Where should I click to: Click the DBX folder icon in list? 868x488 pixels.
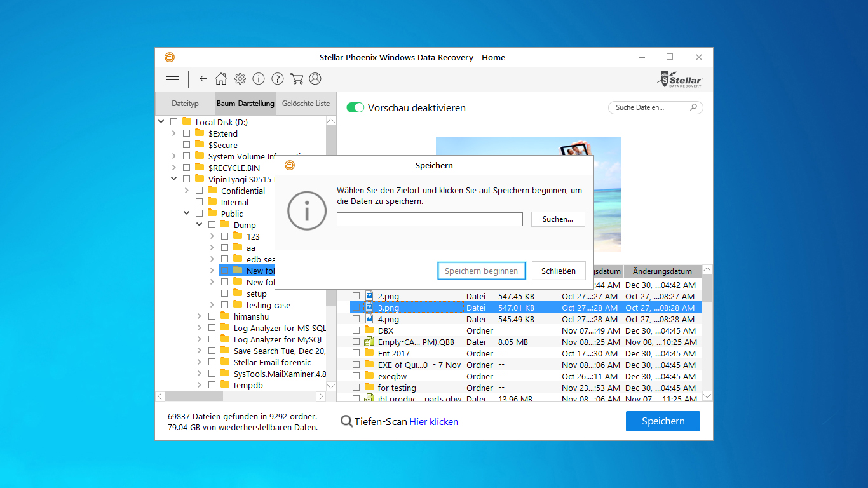pyautogui.click(x=369, y=330)
